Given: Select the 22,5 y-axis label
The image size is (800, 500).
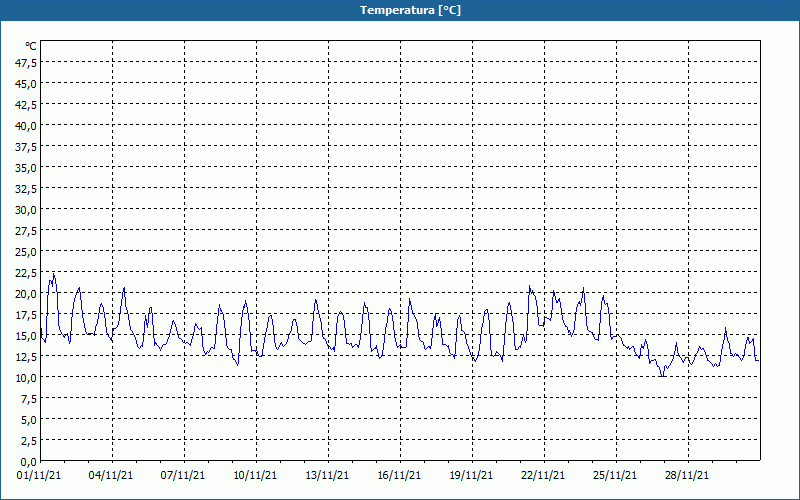Looking at the screenshot, I should click(27, 272).
